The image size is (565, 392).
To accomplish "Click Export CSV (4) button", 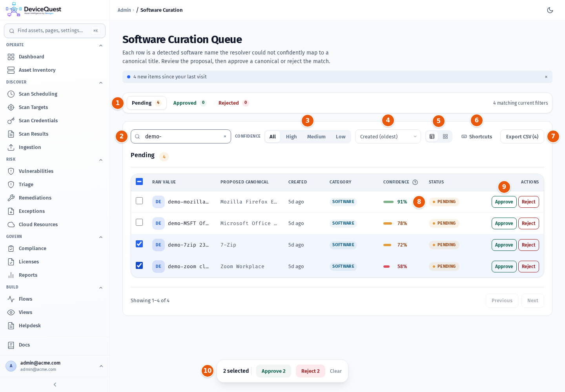I will [522, 136].
